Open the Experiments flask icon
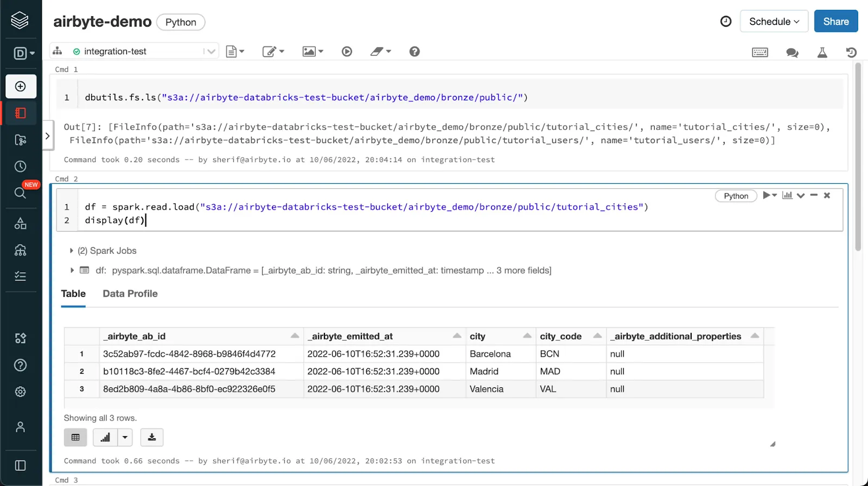The image size is (868, 486). tap(822, 52)
